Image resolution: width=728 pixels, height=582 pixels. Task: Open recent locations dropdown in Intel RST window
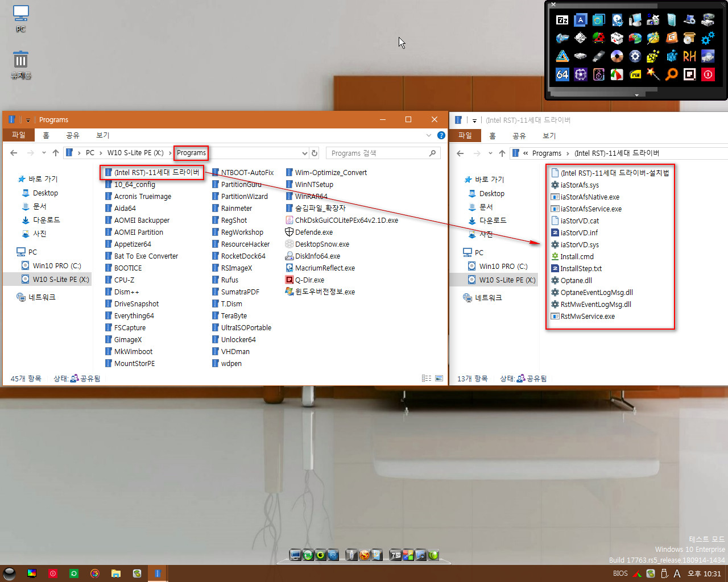click(x=490, y=153)
